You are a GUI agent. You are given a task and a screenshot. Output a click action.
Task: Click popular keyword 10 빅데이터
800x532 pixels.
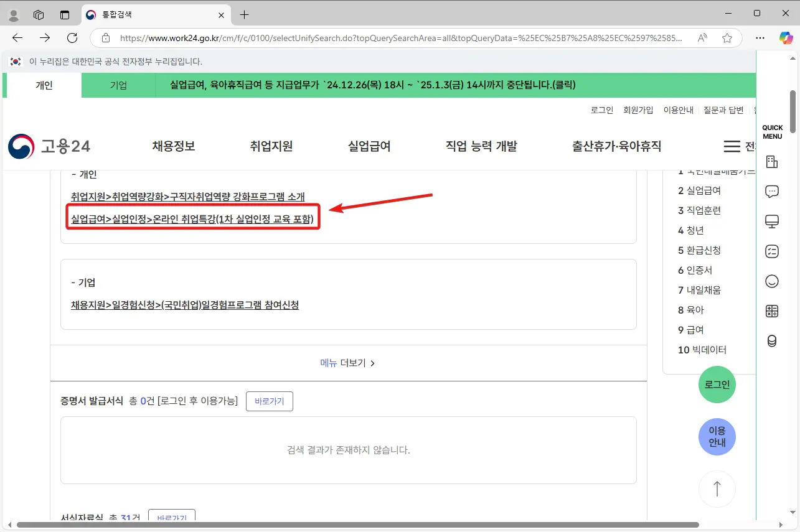(702, 350)
